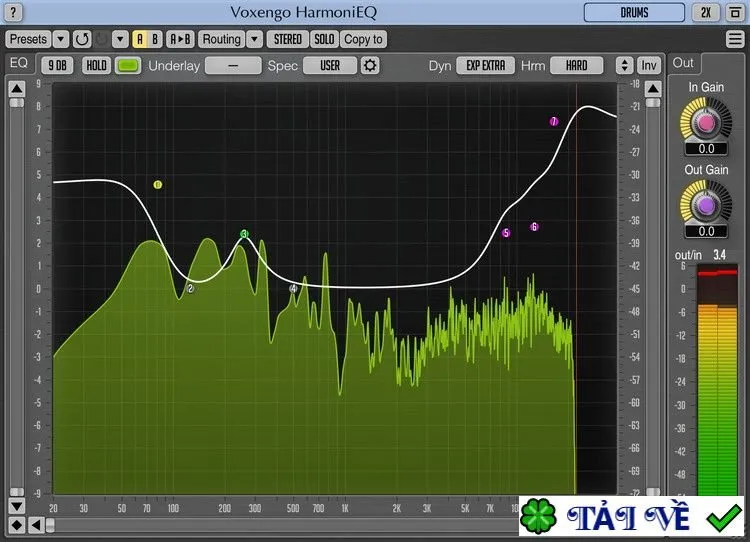Select the B state slot
The image size is (750, 542).
click(155, 39)
